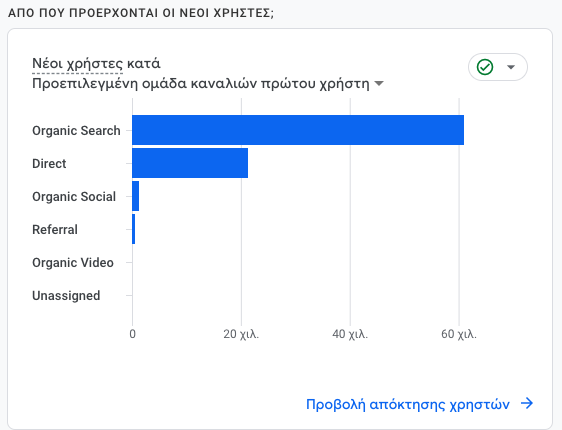562x430 pixels.
Task: Click the Organic Social channel label
Action: click(x=74, y=197)
